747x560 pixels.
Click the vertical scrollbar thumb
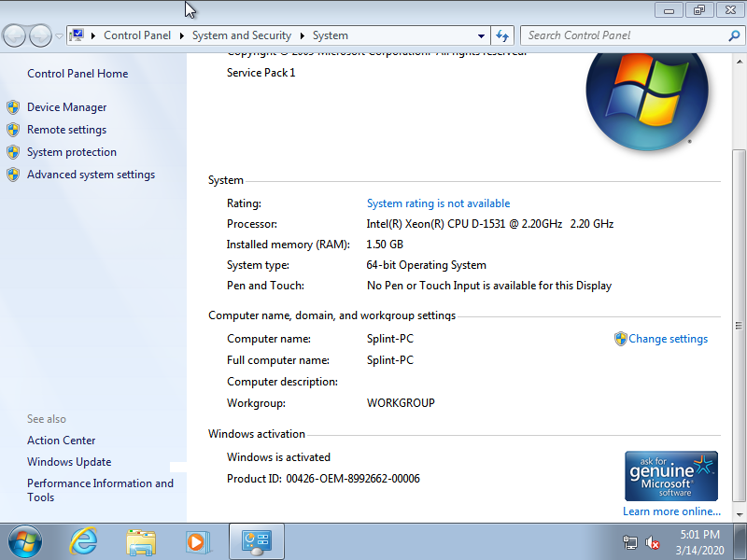coord(739,326)
